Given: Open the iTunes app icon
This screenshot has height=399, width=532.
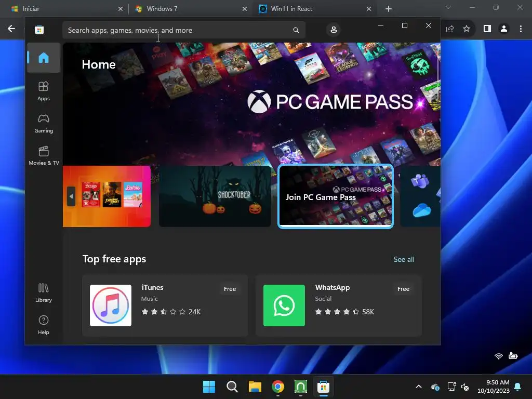Looking at the screenshot, I should click(x=111, y=305).
